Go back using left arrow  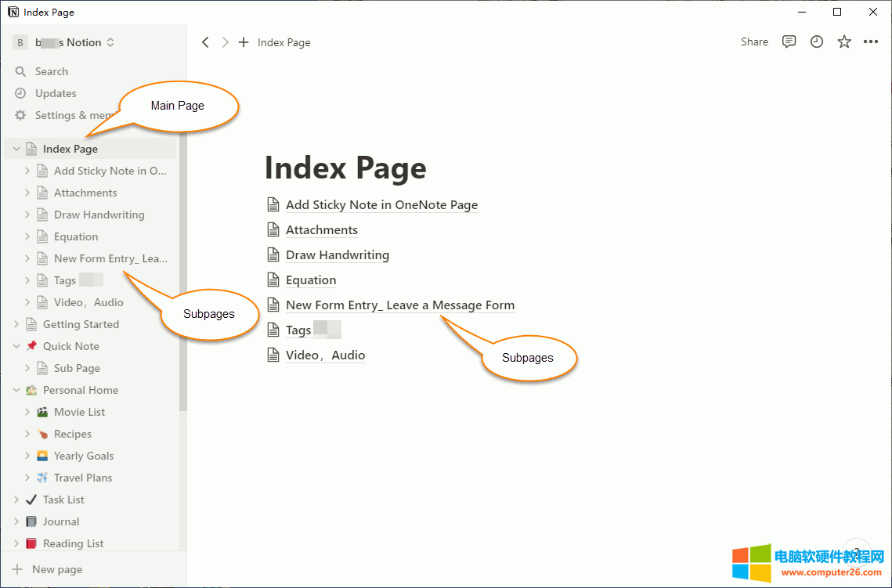(205, 42)
